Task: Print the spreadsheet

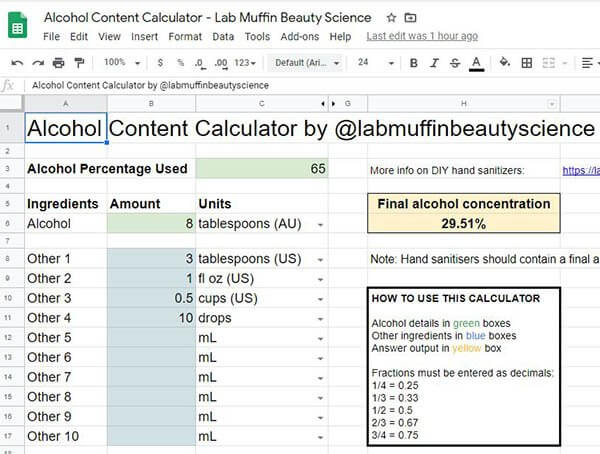Action: pyautogui.click(x=59, y=63)
